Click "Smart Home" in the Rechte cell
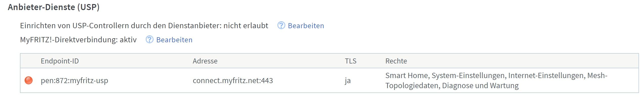This screenshot has width=644, height=102. click(406, 76)
